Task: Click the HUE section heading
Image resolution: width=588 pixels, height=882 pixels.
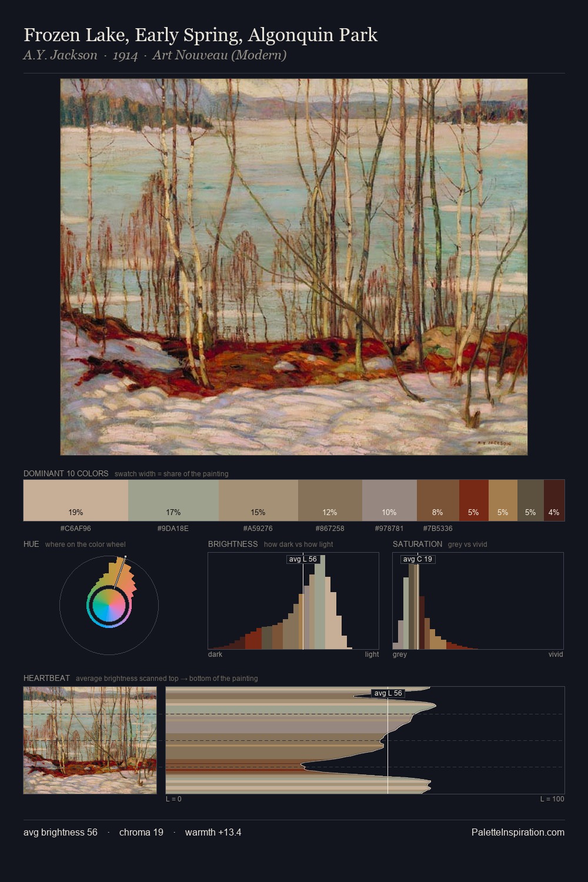Action: (x=31, y=544)
